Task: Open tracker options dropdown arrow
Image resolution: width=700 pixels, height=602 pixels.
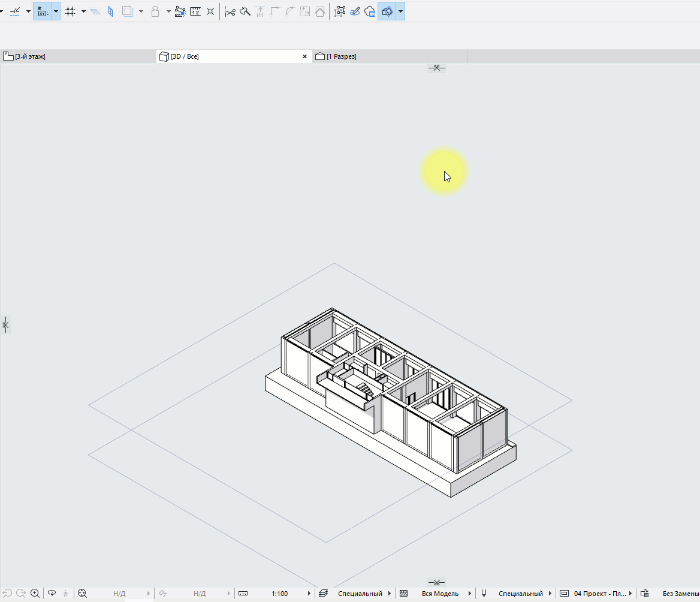Action: [x=56, y=11]
